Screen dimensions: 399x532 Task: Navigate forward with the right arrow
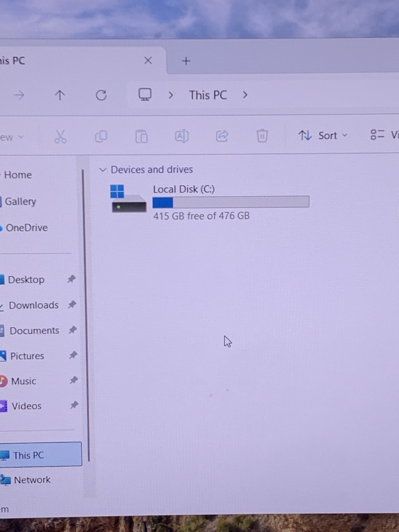(19, 95)
